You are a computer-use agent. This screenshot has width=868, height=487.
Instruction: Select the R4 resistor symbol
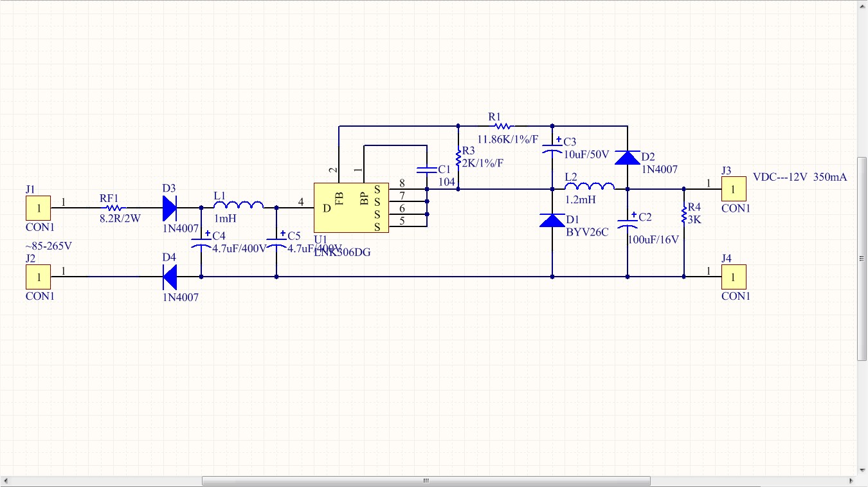(x=683, y=214)
